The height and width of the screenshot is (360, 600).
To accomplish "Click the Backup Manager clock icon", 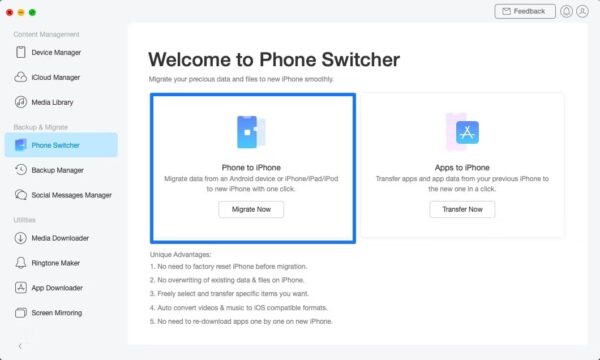I will coord(21,170).
